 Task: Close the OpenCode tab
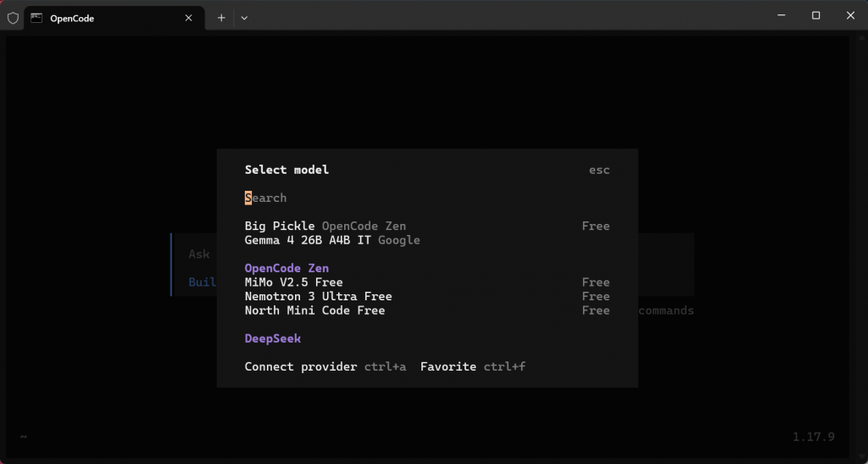coord(189,19)
